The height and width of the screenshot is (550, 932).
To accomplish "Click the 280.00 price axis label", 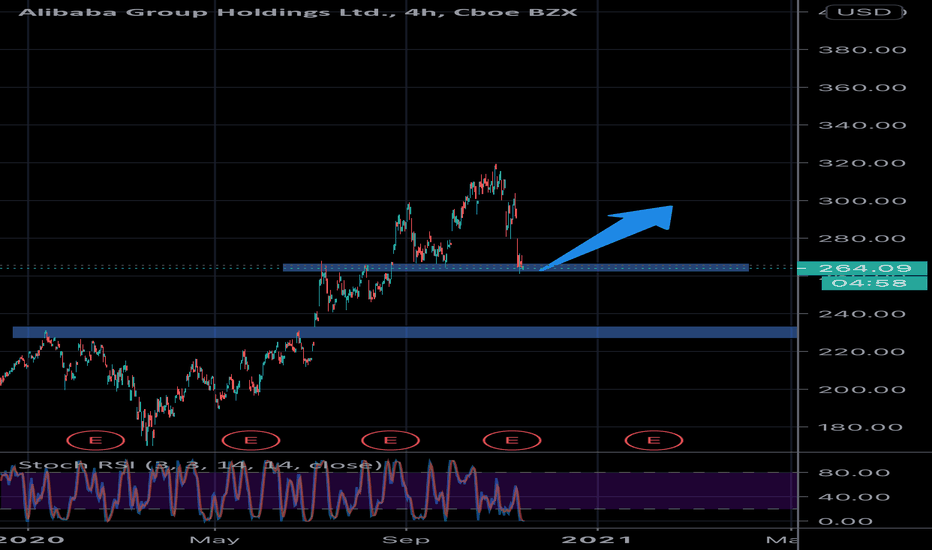I will (862, 238).
